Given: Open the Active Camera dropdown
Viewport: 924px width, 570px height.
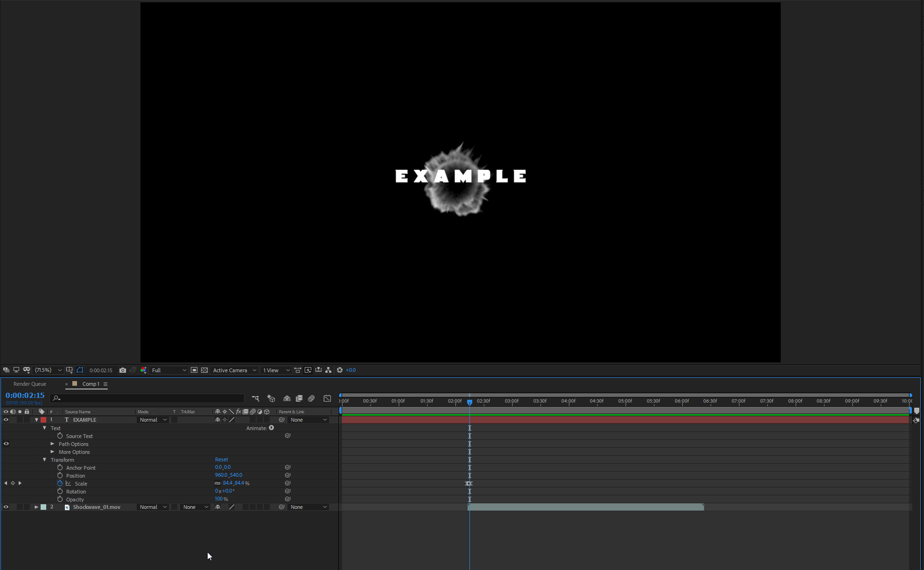Looking at the screenshot, I should pos(235,370).
